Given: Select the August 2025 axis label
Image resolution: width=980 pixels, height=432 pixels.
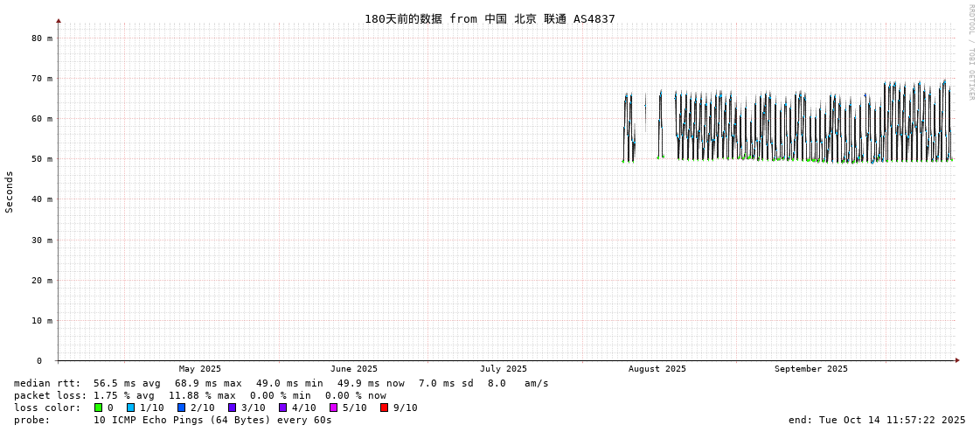Looking at the screenshot, I should click(657, 369).
